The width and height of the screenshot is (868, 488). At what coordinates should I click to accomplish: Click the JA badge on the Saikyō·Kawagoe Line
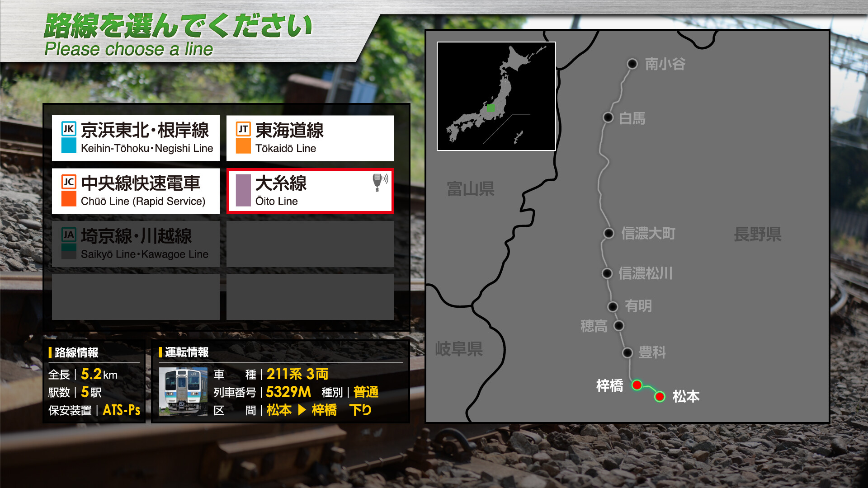click(69, 236)
